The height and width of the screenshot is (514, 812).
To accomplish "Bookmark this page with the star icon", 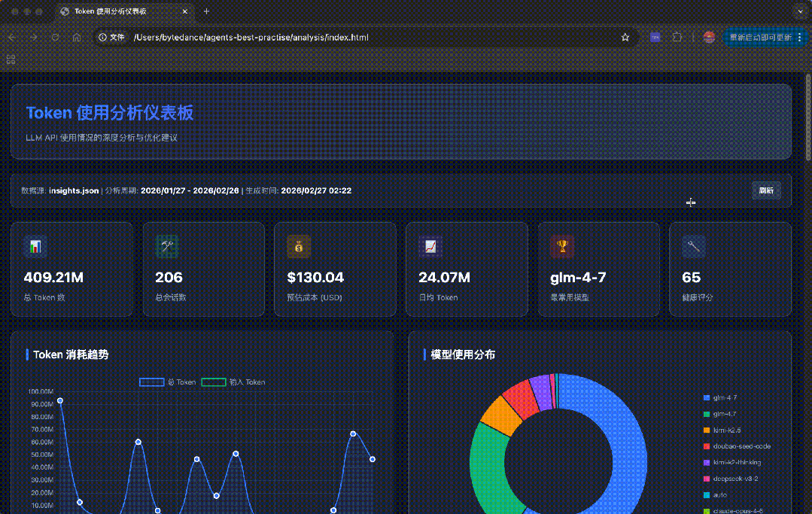I will (625, 37).
